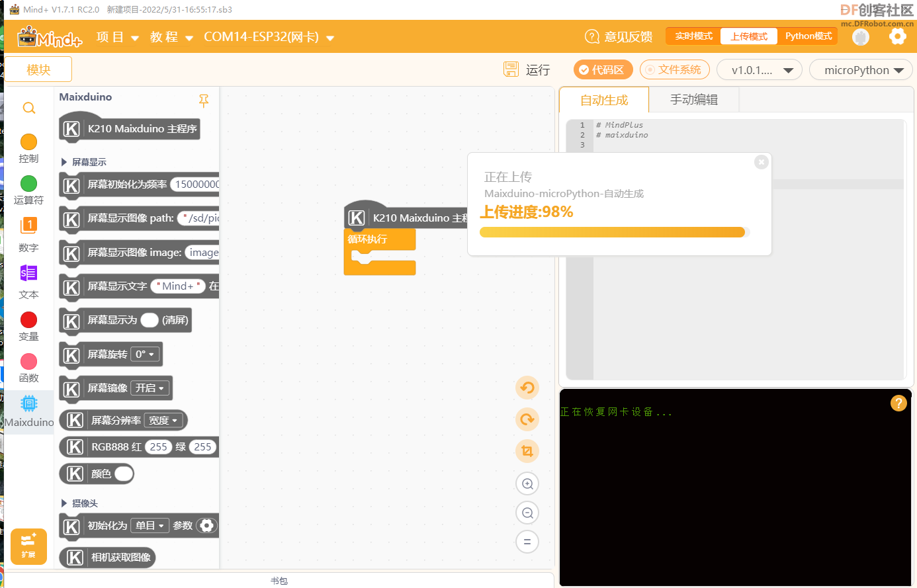The image size is (917, 588).
Task: Click the 运行 button
Action: tap(538, 69)
